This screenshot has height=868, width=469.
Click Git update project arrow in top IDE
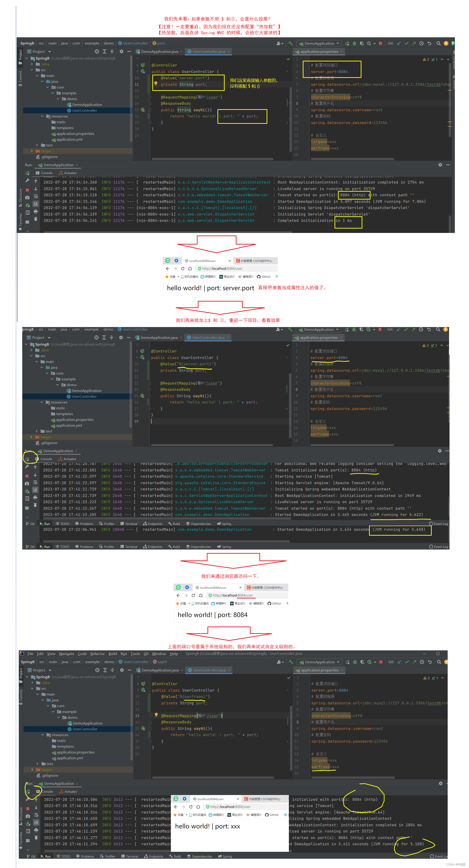click(399, 43)
